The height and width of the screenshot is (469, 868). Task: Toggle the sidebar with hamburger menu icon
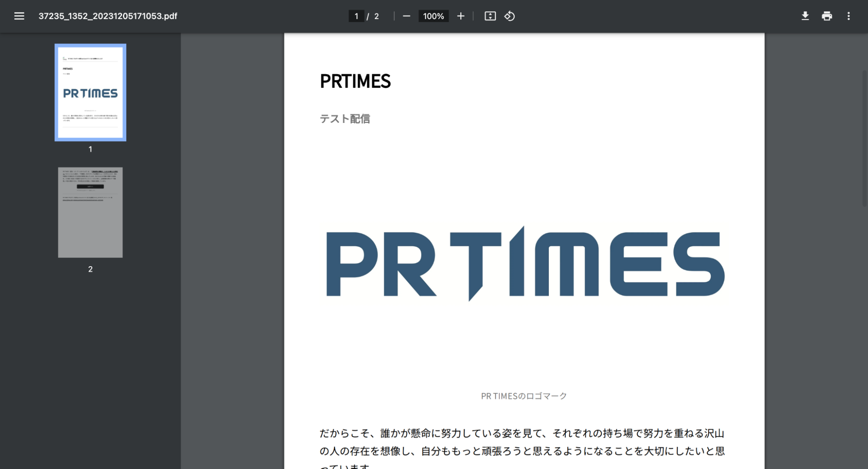pyautogui.click(x=19, y=16)
